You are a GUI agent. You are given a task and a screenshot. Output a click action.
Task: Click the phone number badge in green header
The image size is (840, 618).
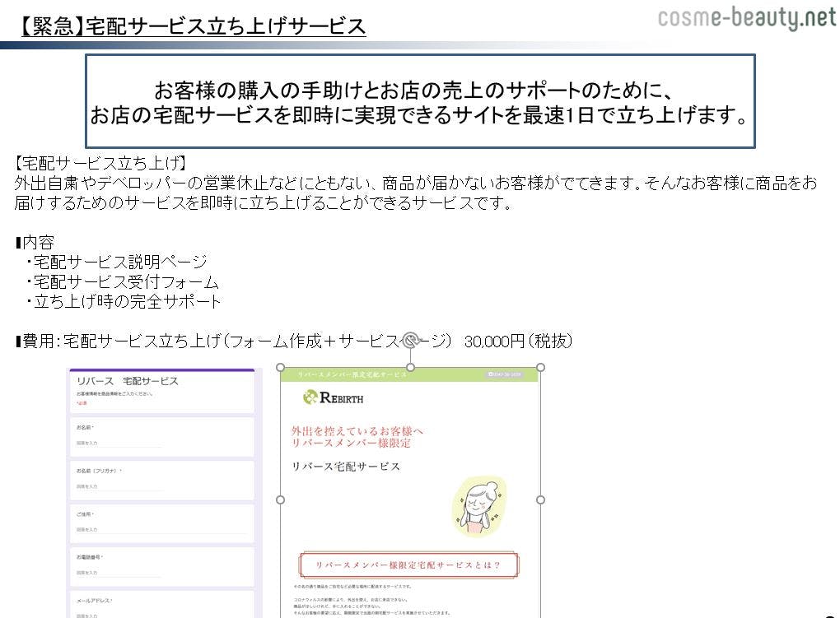[x=505, y=374]
